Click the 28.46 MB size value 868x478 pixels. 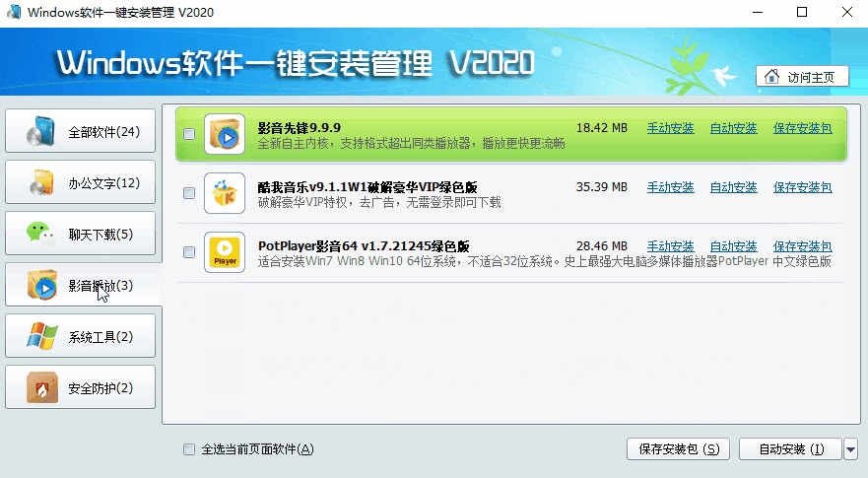click(x=602, y=246)
